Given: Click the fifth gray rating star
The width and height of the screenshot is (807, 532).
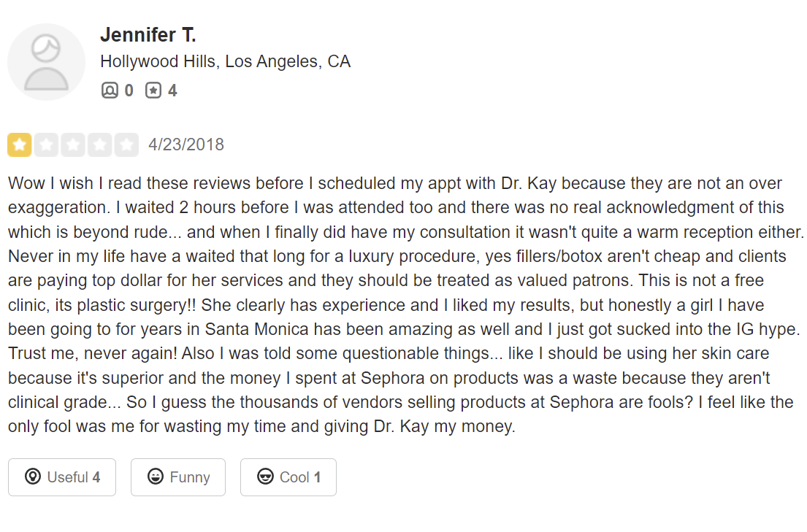Looking at the screenshot, I should (x=126, y=144).
